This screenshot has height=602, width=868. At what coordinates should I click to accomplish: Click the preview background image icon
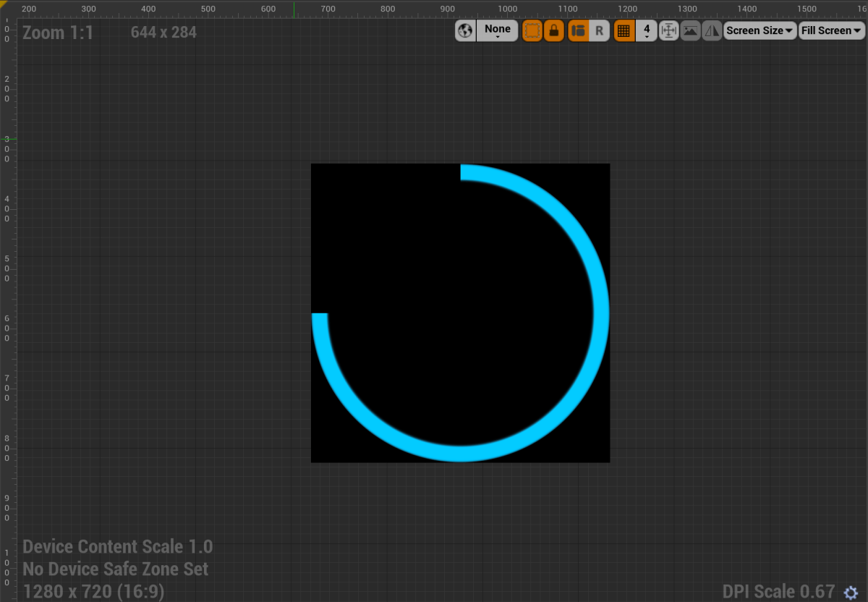(x=690, y=30)
